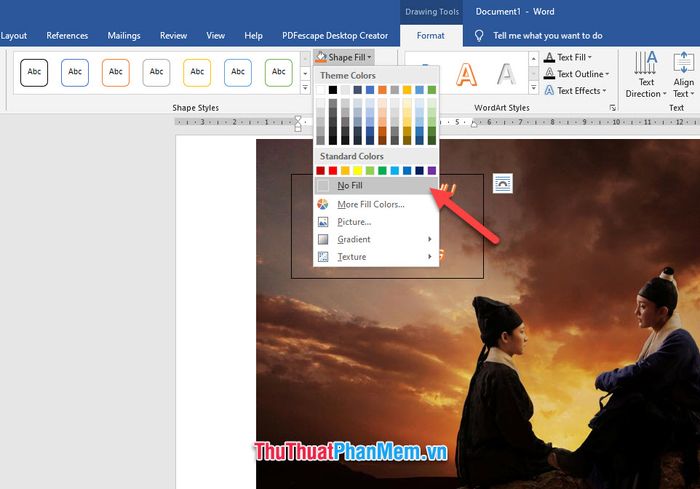Click Gradient submenu arrow
Viewport: 700px width, 489px height.
click(x=429, y=239)
